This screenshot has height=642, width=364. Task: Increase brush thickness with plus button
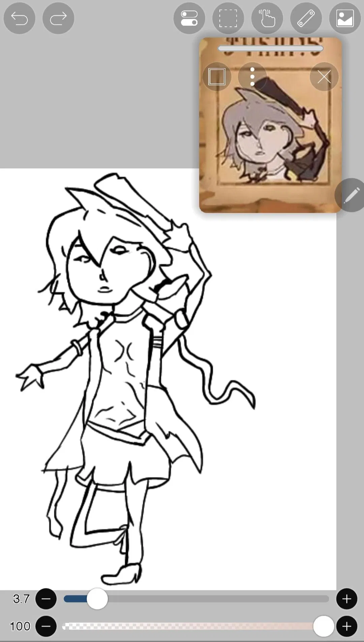[346, 598]
